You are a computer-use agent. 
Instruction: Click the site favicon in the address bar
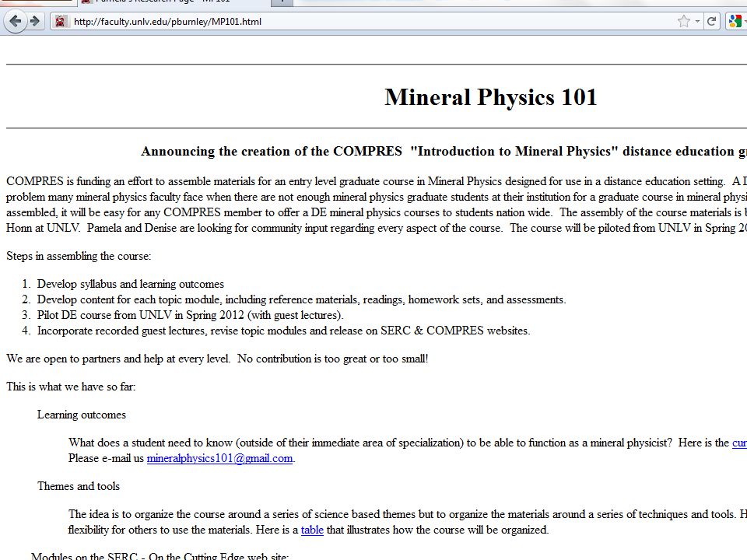click(x=61, y=22)
